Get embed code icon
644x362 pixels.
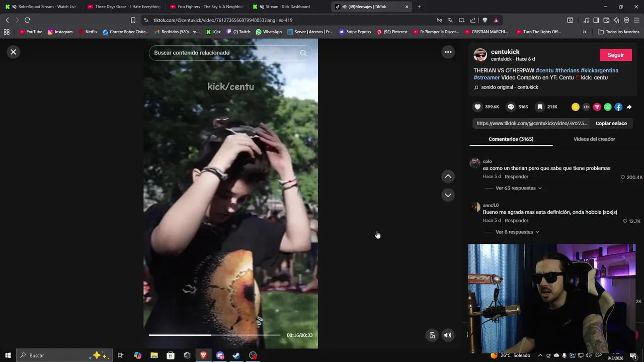[x=586, y=107]
